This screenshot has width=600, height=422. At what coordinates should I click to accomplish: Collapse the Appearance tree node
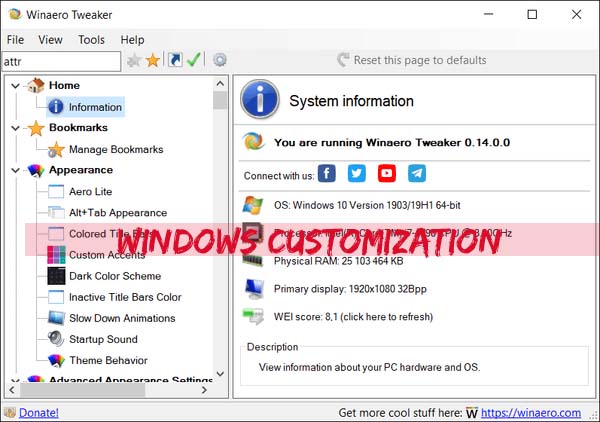15,170
